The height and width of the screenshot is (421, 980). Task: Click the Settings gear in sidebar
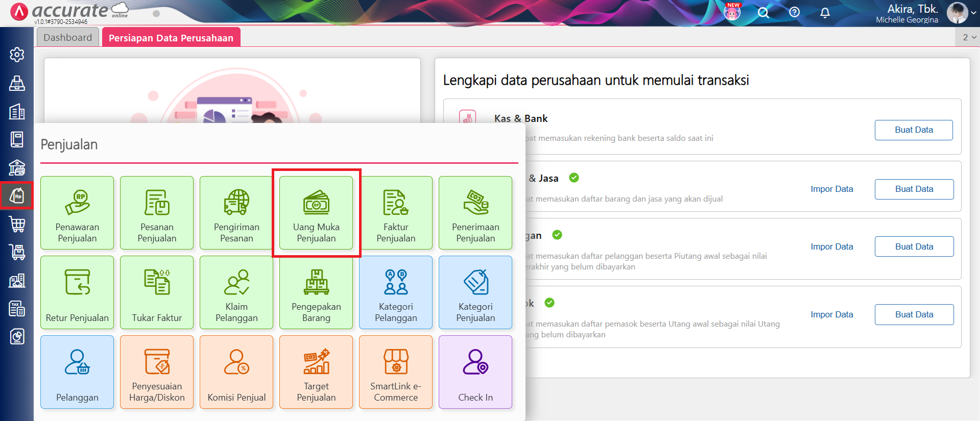pyautogui.click(x=17, y=55)
